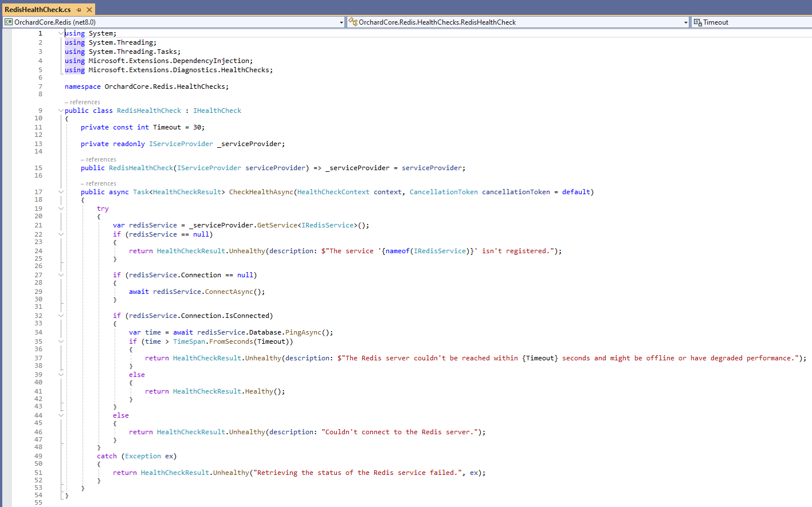This screenshot has height=507, width=812.
Task: Open the OrchardCore.Redis (net8.0) project dropdown
Action: pos(342,22)
